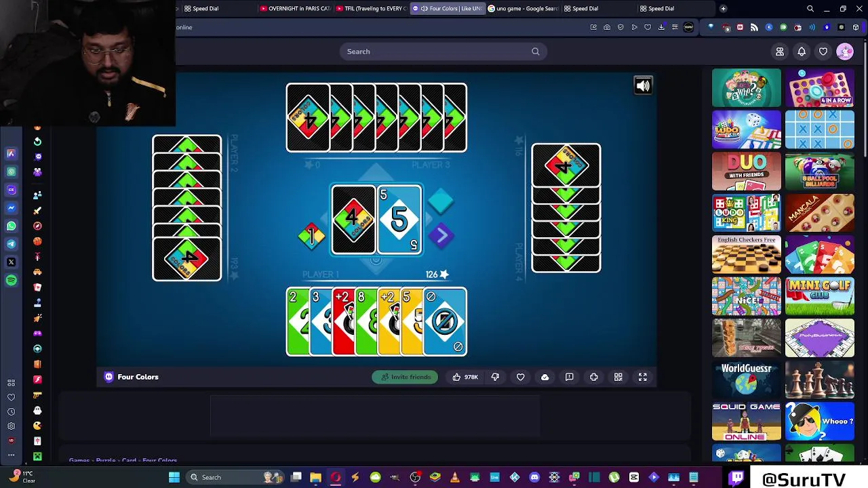Open Messenger in browser sidebar
The image size is (868, 488).
pyautogui.click(x=11, y=208)
